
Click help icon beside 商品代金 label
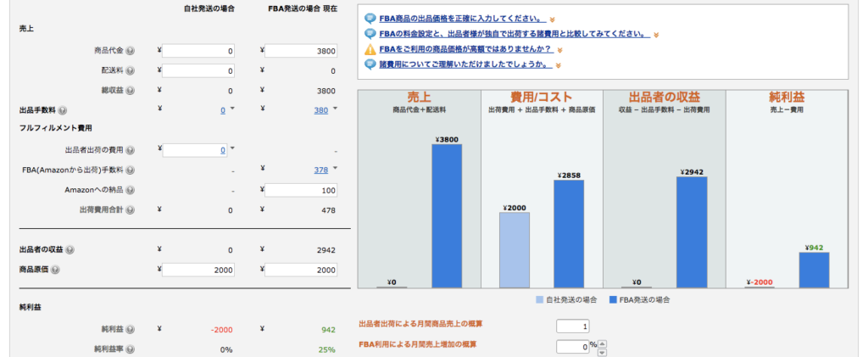130,51
